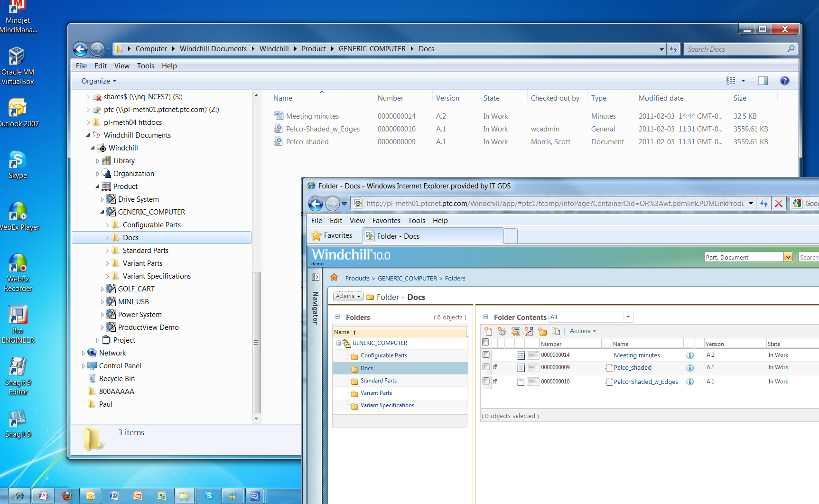
Task: Click in the Search Docs field
Action: pyautogui.click(x=735, y=49)
